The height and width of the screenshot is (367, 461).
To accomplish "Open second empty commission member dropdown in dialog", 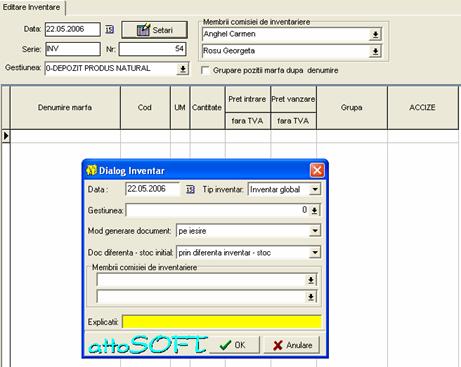I will [311, 296].
